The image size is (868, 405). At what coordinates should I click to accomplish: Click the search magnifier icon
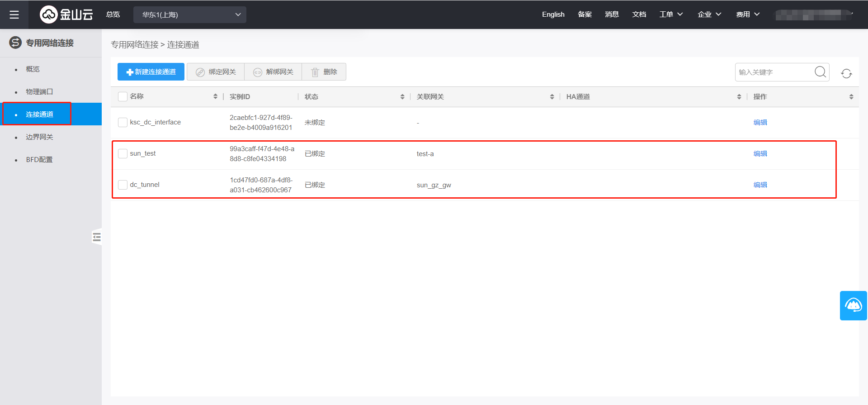tap(820, 72)
